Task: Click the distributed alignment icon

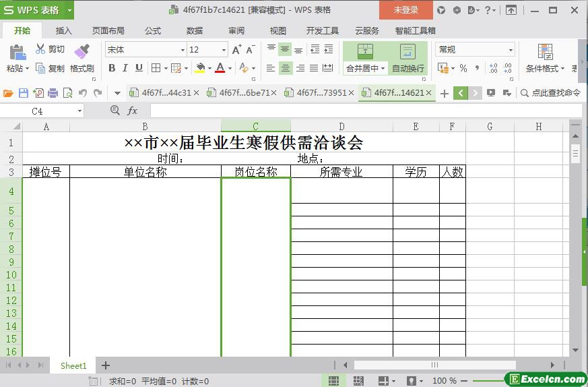Action: tap(328, 68)
